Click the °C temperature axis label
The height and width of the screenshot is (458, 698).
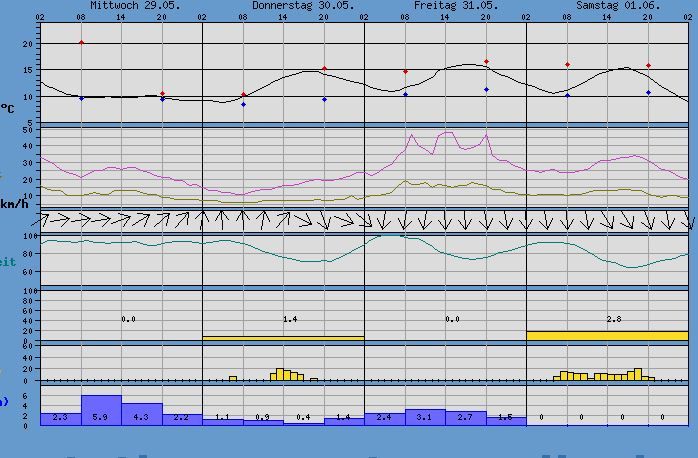(x=7, y=107)
